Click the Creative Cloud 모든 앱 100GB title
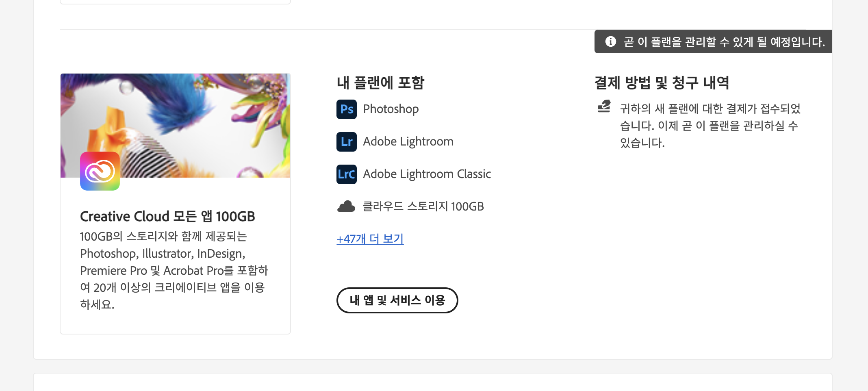The height and width of the screenshot is (391, 868). tap(167, 216)
